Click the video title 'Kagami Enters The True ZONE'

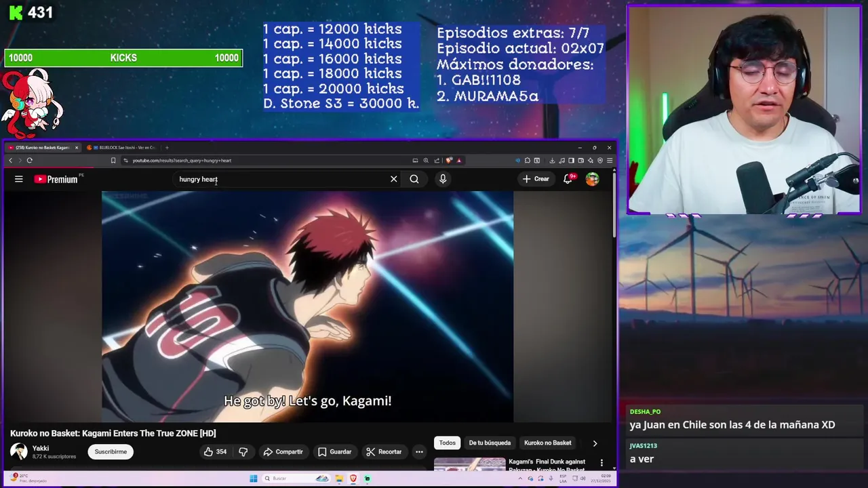pos(113,433)
